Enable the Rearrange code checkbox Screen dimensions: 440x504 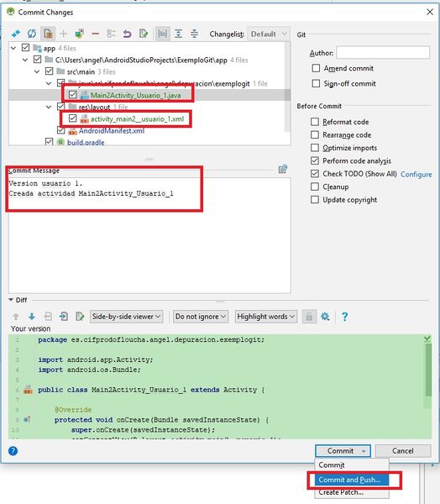[315, 134]
